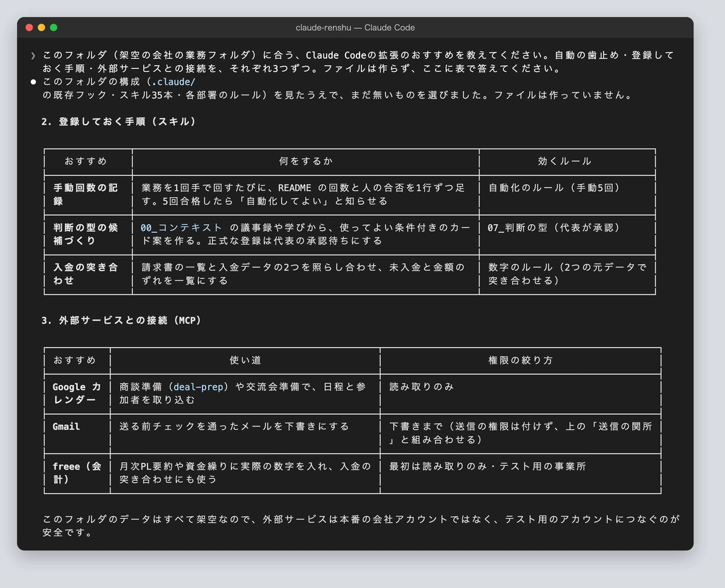This screenshot has width=725, height=588.
Task: Click the Gmail row label
Action: pyautogui.click(x=66, y=427)
